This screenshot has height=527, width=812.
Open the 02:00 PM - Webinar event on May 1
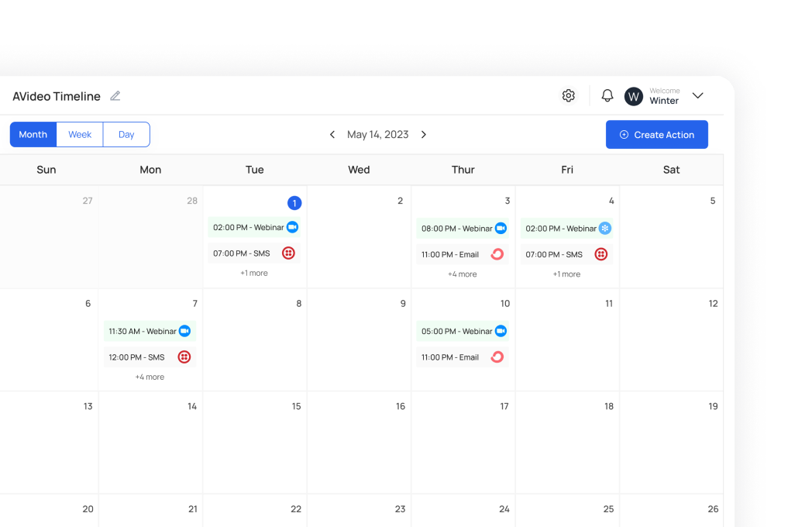point(254,228)
